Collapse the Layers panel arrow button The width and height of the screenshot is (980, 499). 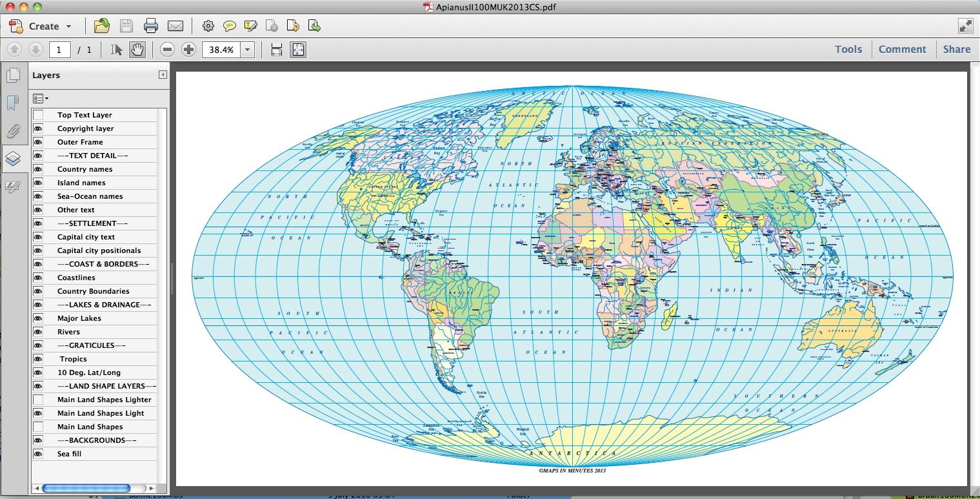click(163, 75)
